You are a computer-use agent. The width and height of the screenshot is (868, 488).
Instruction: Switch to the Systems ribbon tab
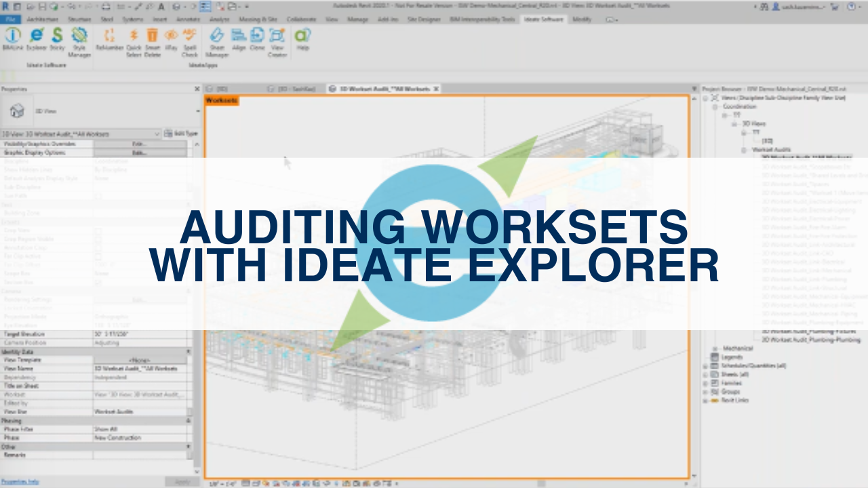133,19
